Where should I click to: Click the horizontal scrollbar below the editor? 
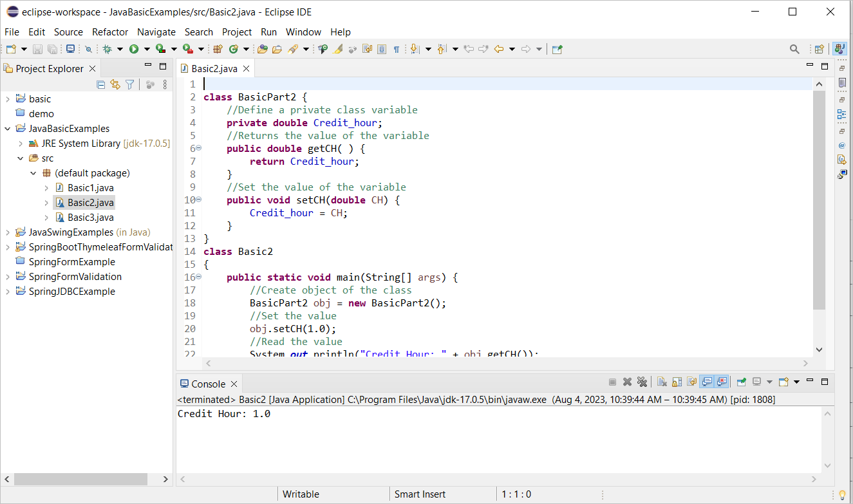[x=502, y=363]
